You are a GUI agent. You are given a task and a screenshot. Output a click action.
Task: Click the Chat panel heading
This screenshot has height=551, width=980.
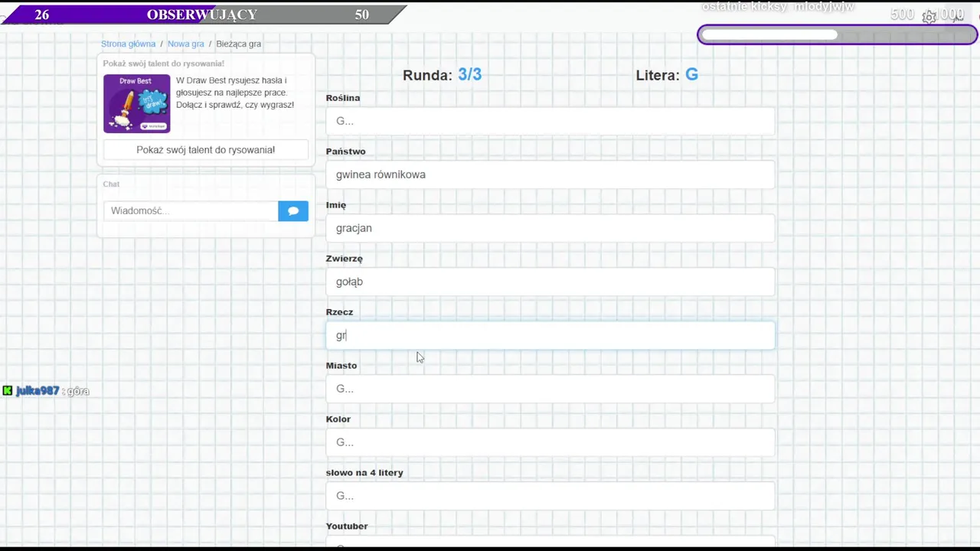point(111,184)
